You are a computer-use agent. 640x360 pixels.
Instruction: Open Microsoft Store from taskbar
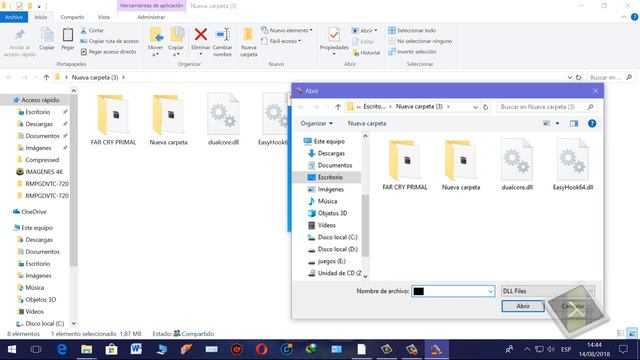(111, 349)
